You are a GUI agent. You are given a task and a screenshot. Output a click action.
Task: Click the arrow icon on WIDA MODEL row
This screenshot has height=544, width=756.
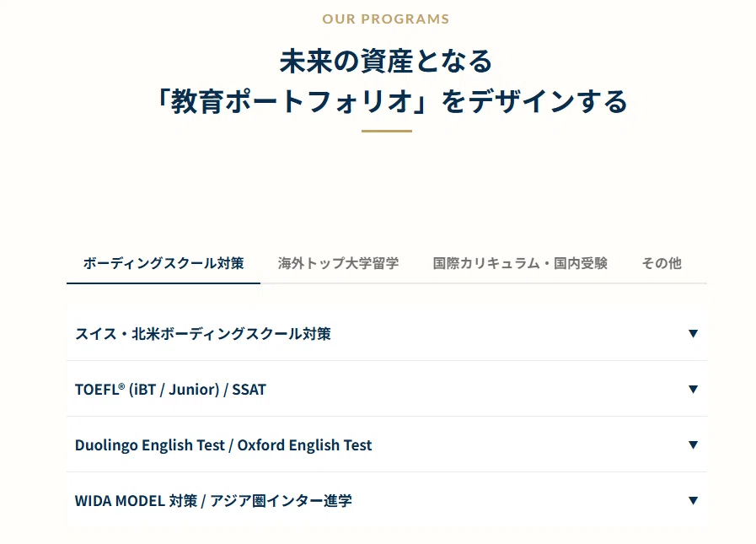coord(693,500)
